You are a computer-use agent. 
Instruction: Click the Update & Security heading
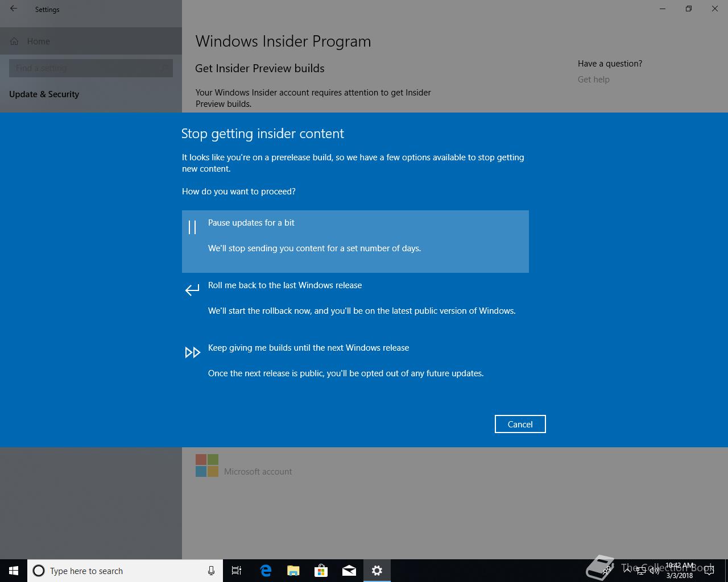44,94
